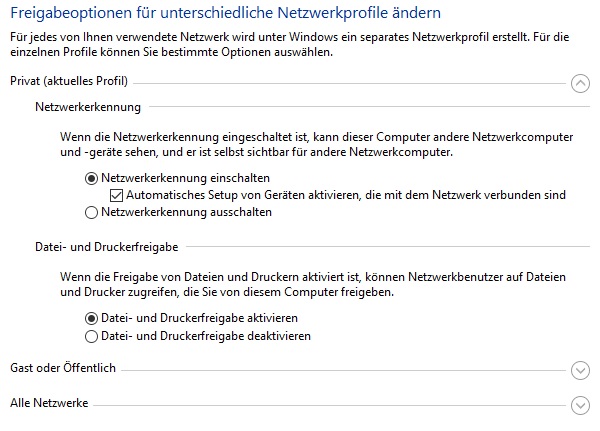Expand Gast oder Öffentlich chevron
Viewport: 600px width, 431px height.
(580, 371)
